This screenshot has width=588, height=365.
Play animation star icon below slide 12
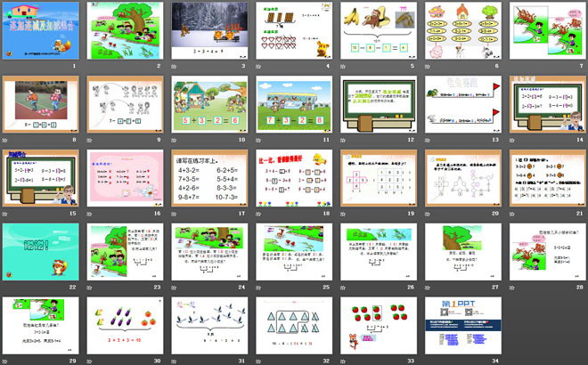click(343, 140)
